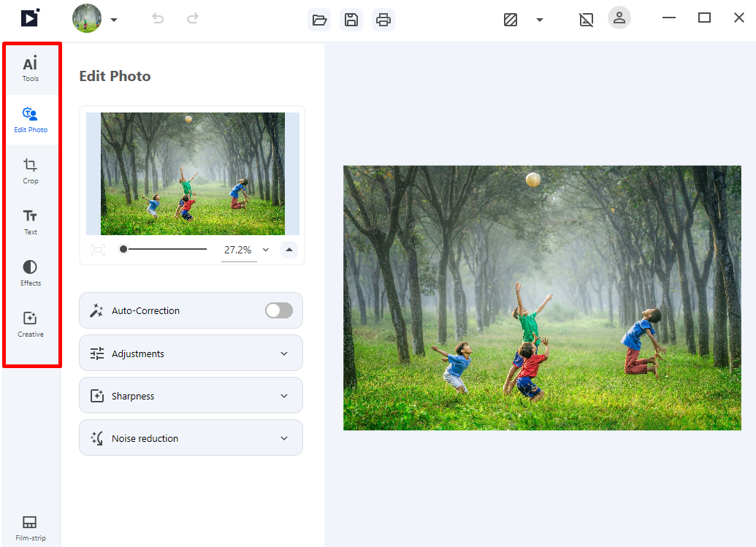Screen dimensions: 756x547
Task: Click the 27.2% zoom value field
Action: click(238, 250)
